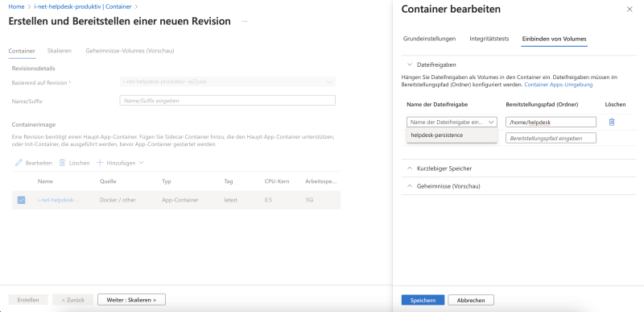Open the Container Apps-Umgebung link

[x=558, y=85]
